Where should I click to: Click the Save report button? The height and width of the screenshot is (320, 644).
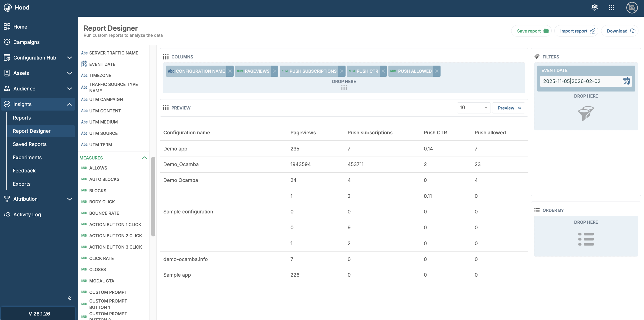531,31
